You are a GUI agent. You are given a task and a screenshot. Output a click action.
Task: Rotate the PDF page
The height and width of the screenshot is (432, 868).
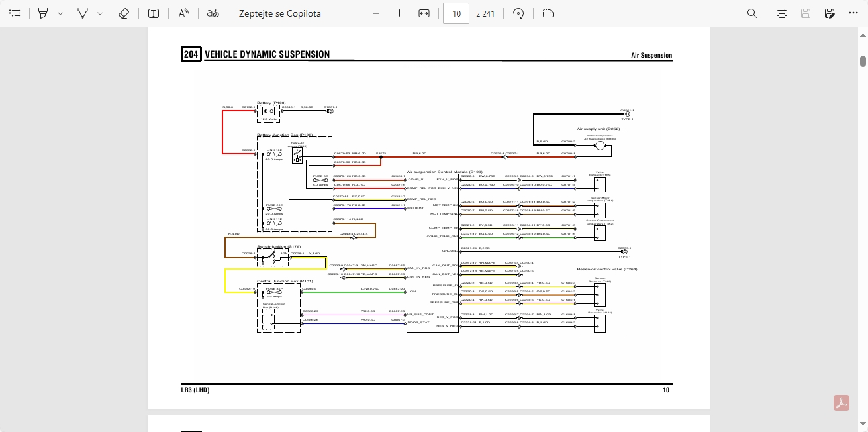519,13
